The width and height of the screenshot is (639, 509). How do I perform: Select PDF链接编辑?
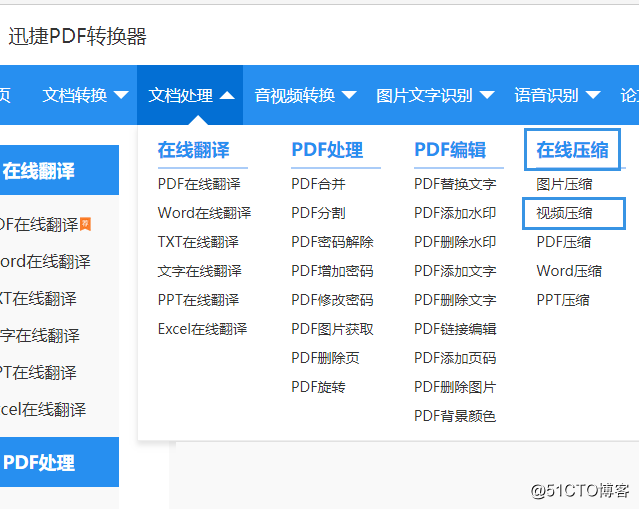455,329
